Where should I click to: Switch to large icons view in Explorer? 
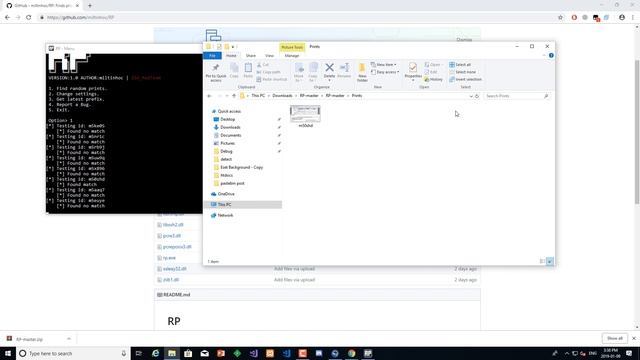tap(550, 261)
